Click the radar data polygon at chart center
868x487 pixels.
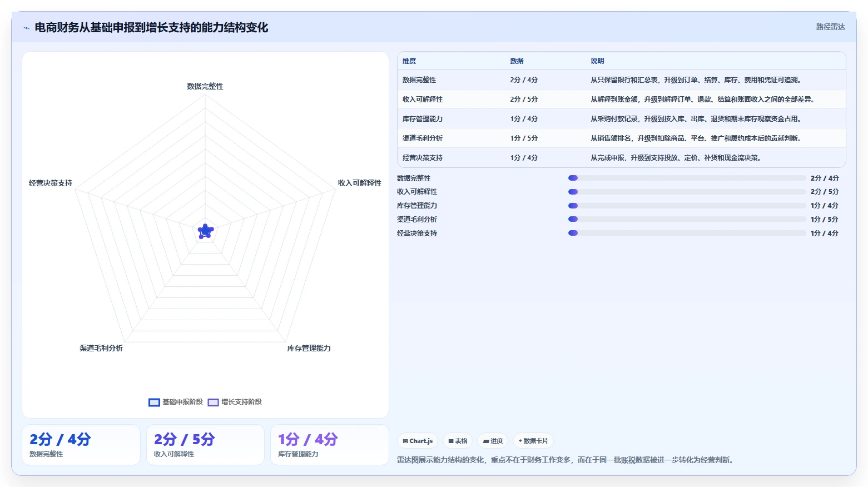205,231
